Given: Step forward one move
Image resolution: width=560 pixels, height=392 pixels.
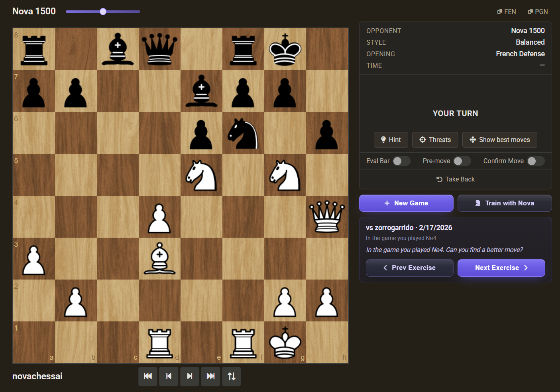Looking at the screenshot, I should point(189,376).
